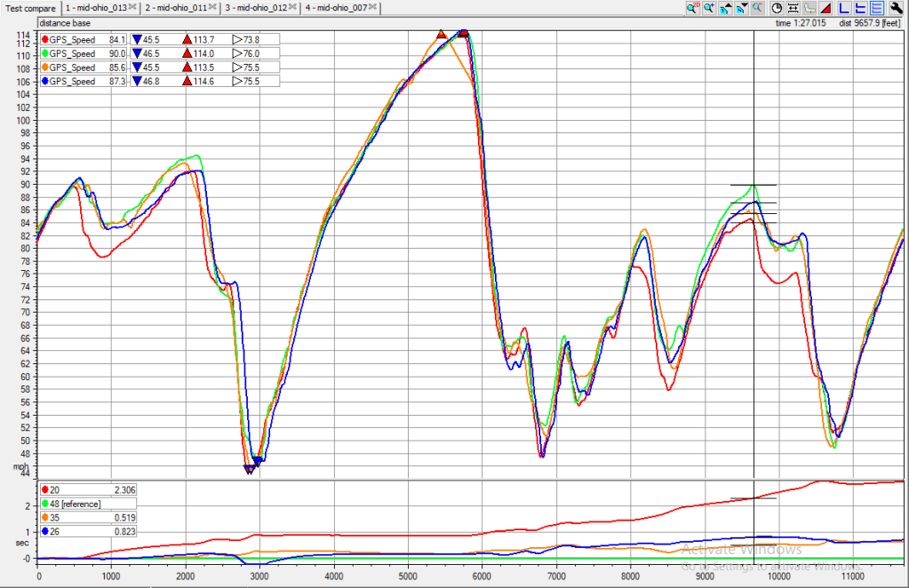Click the red triangle toolbar icon
Screen dimensions: 909x588
pyautogui.click(x=825, y=7)
